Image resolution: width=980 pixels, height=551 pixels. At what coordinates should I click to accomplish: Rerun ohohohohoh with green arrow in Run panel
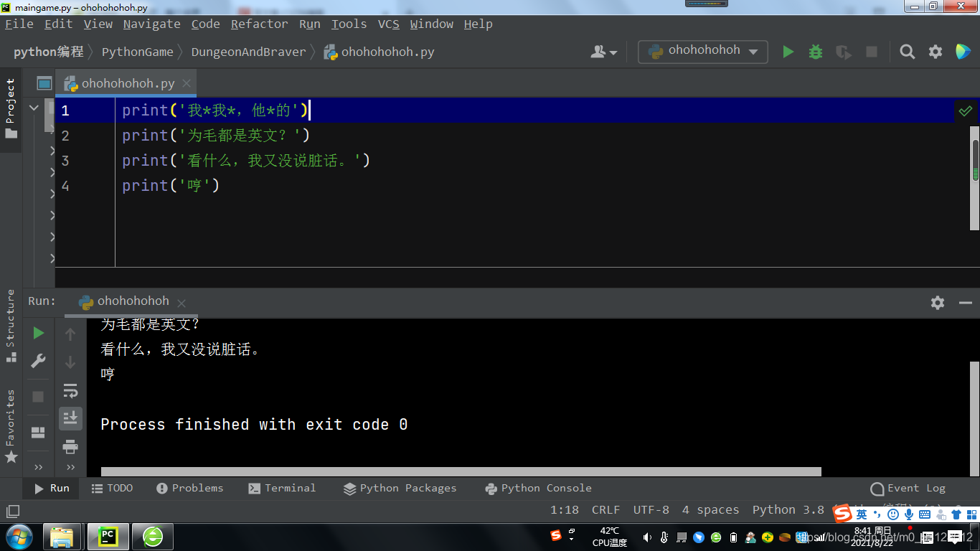pyautogui.click(x=39, y=333)
